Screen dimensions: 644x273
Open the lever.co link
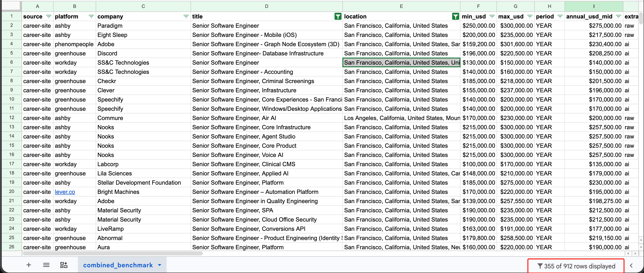tap(65, 192)
